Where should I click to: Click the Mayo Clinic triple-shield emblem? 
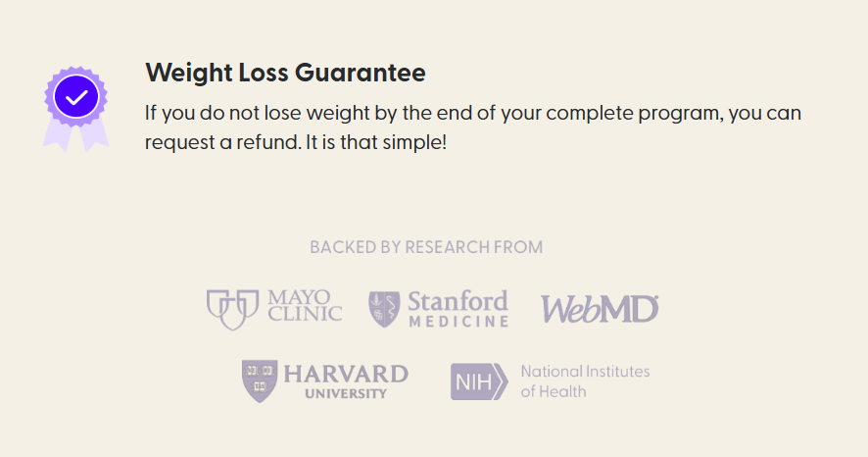[x=231, y=309]
